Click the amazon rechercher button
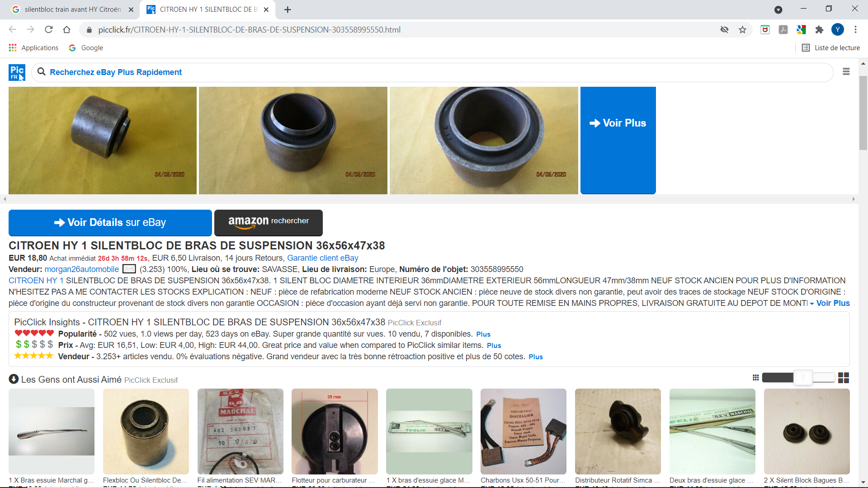Image resolution: width=868 pixels, height=488 pixels. [x=268, y=222]
